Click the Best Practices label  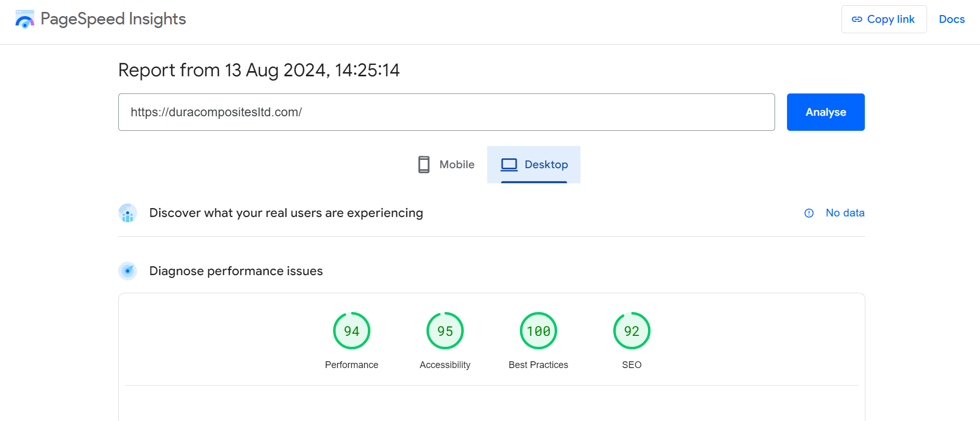click(x=539, y=365)
